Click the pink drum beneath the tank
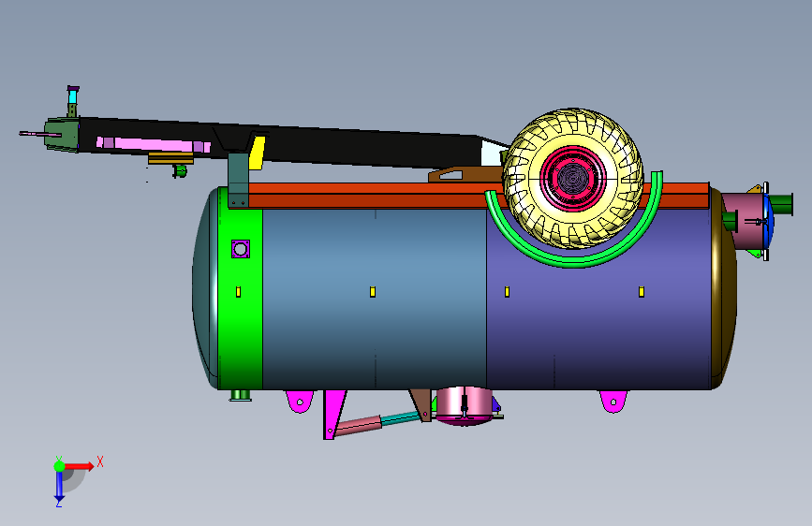 [464, 406]
